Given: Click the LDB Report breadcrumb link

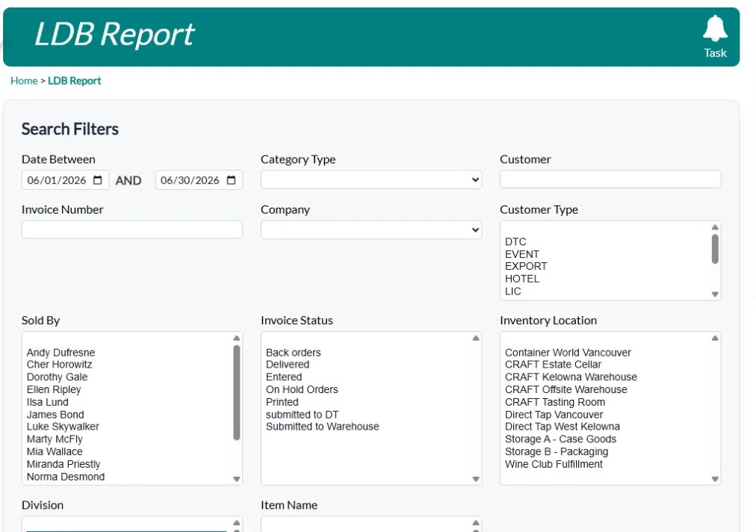Looking at the screenshot, I should pos(74,81).
